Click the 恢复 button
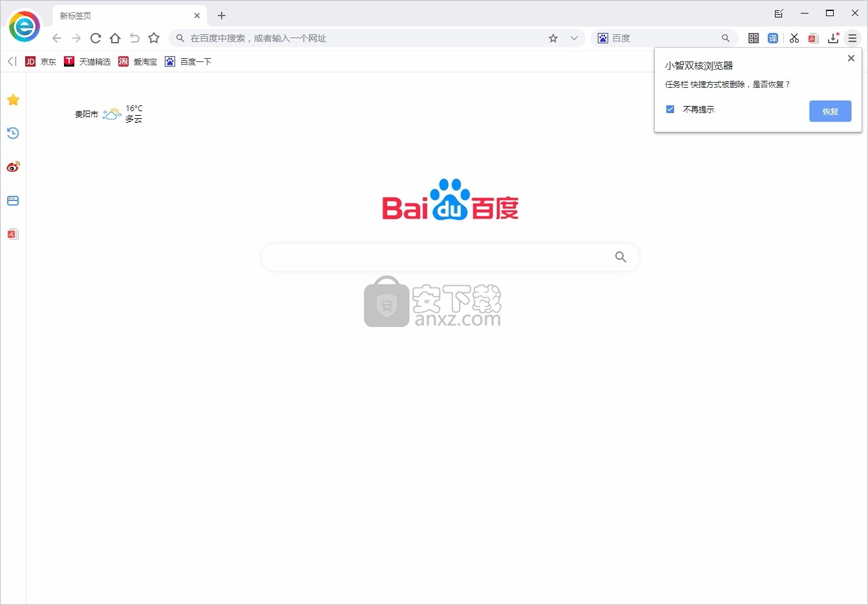Image resolution: width=868 pixels, height=605 pixels. 831,111
